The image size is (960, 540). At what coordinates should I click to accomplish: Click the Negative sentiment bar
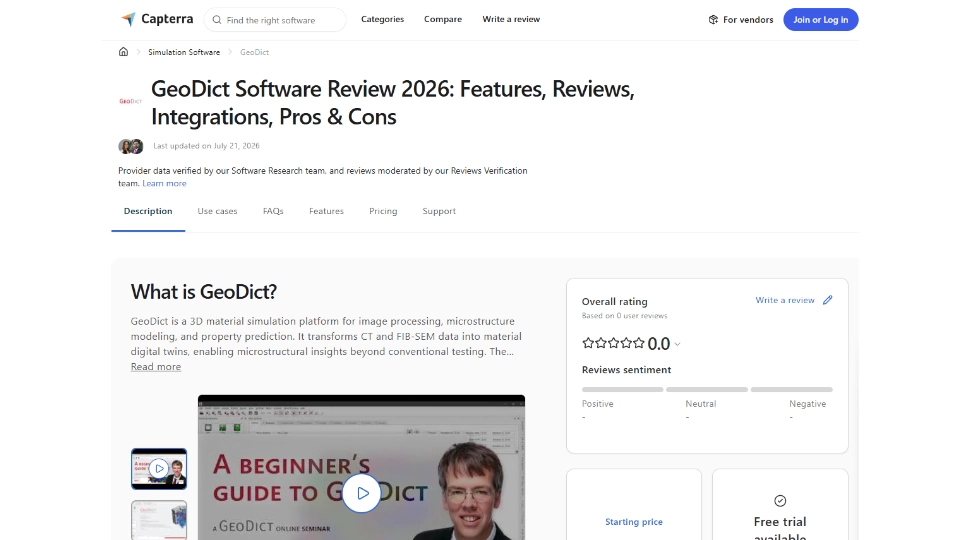point(792,389)
